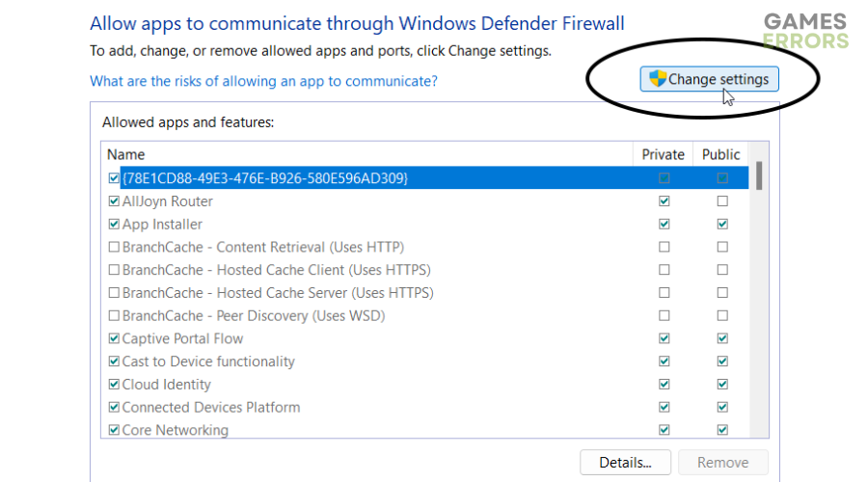
Task: Toggle Captive Portal Flow Private checkbox
Action: coord(665,338)
